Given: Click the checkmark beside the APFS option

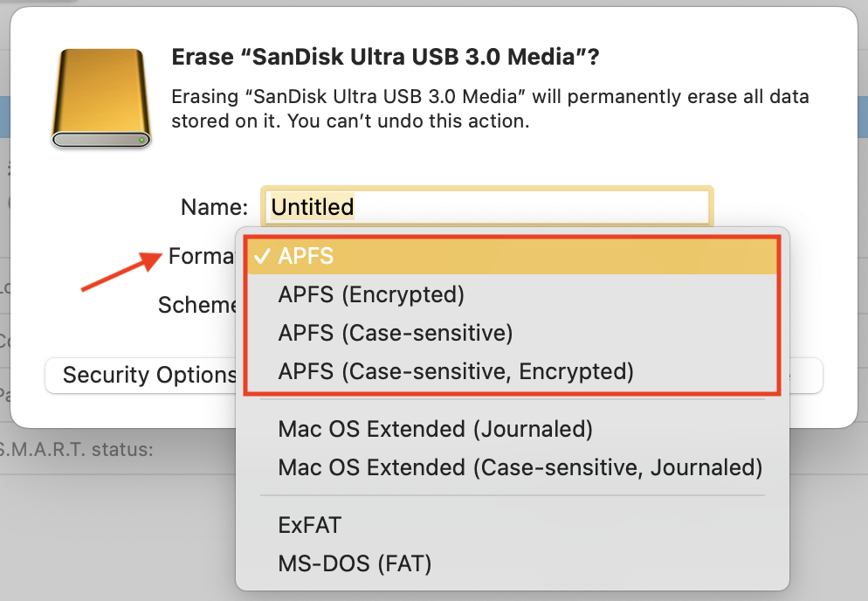Looking at the screenshot, I should coord(260,257).
